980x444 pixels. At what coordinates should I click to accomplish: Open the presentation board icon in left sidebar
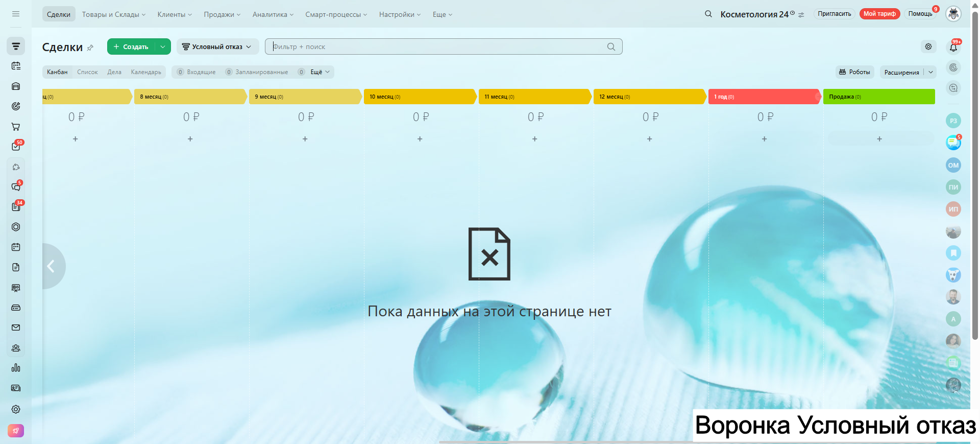click(x=16, y=288)
